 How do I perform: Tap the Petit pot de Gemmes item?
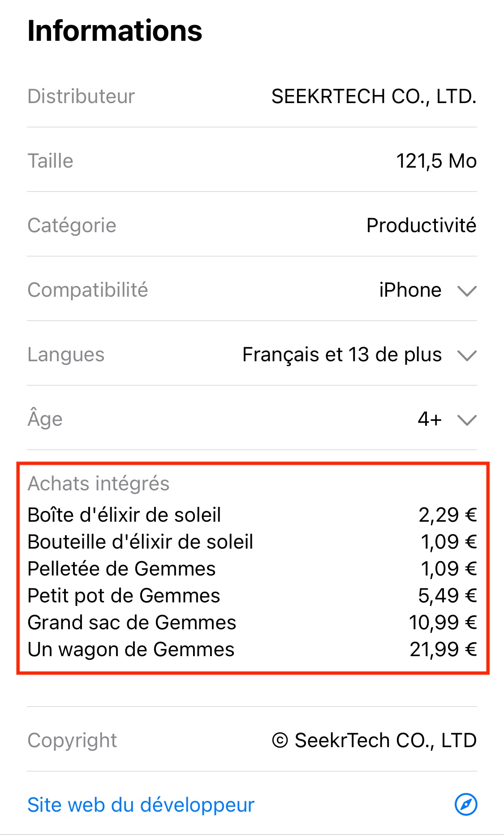124,596
